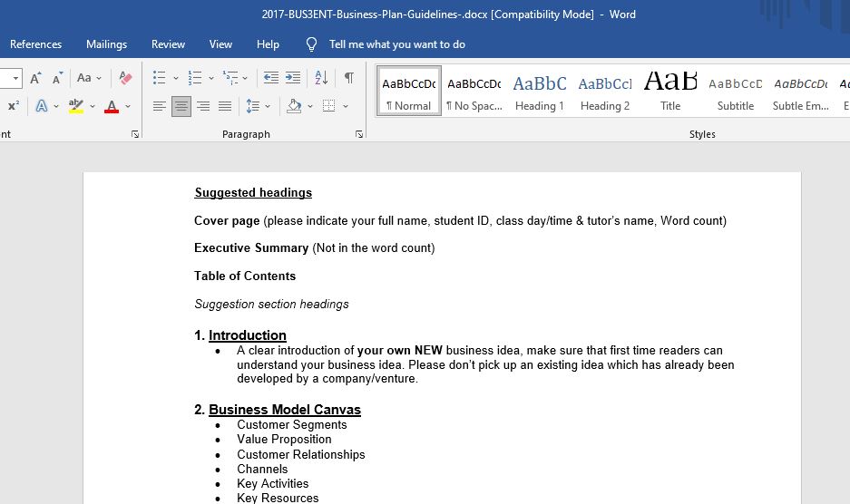The height and width of the screenshot is (504, 850).
Task: Switch to the View tab
Action: tap(220, 44)
